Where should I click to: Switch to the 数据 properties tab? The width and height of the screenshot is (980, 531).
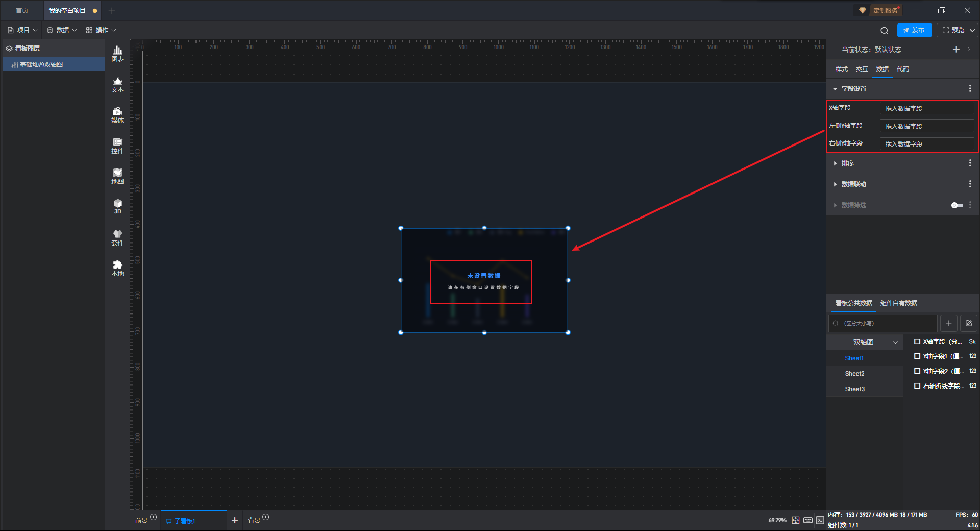(883, 69)
